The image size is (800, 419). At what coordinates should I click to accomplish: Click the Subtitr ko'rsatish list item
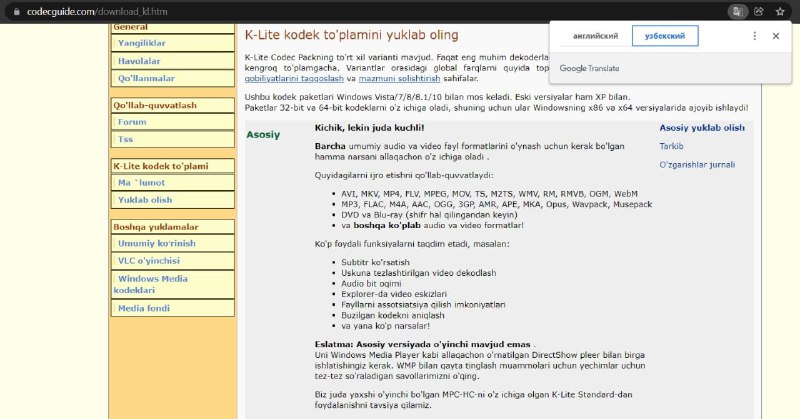click(x=376, y=262)
